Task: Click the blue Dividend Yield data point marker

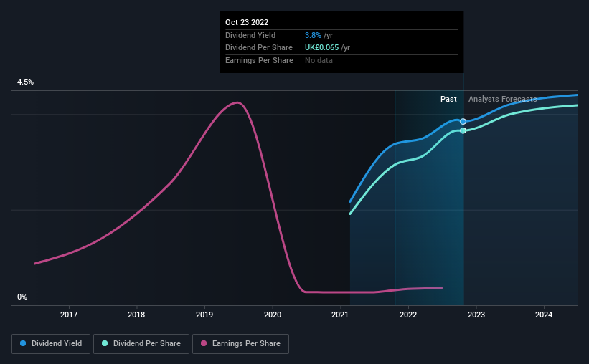Action: (x=463, y=121)
